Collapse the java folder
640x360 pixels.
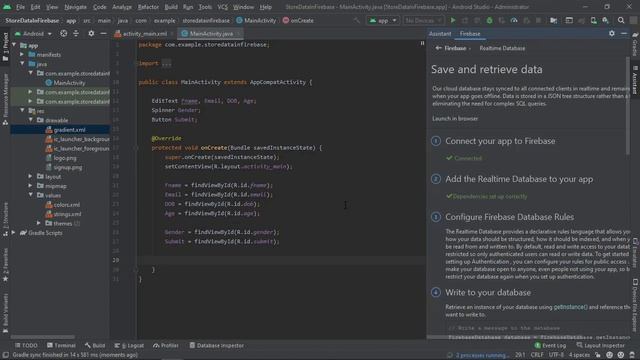point(22,64)
